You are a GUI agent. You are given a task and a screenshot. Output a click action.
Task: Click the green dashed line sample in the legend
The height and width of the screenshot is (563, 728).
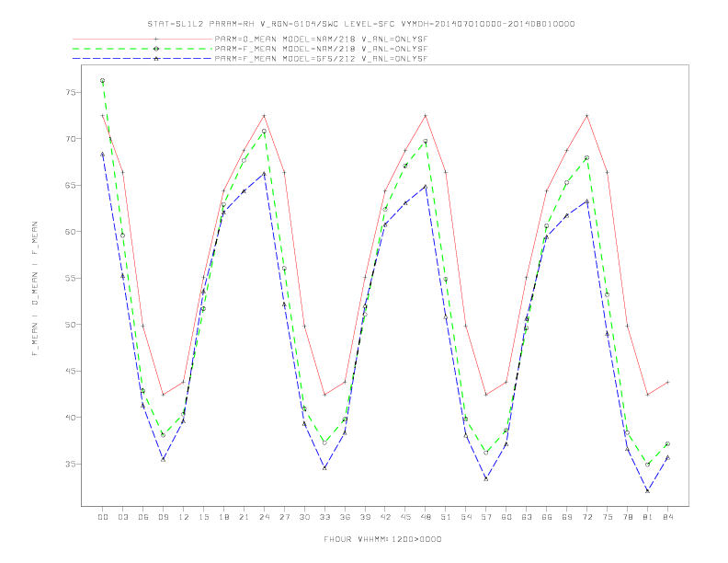(142, 49)
